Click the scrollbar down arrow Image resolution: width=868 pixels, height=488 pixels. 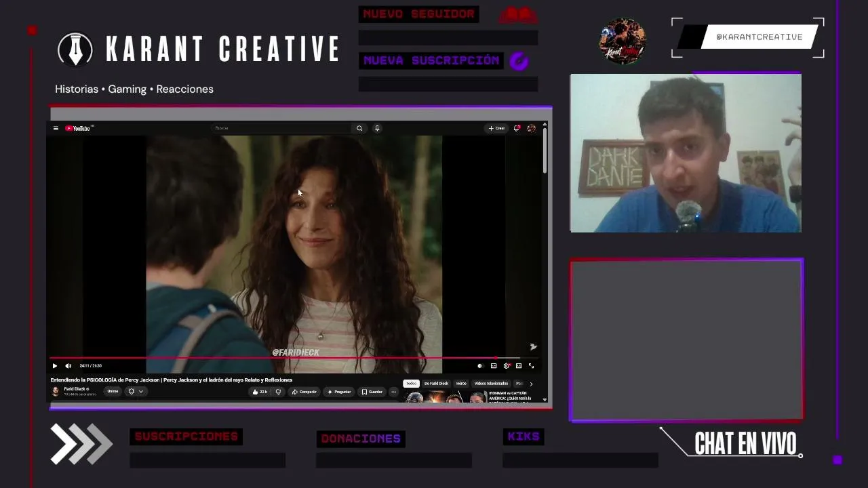pyautogui.click(x=545, y=400)
